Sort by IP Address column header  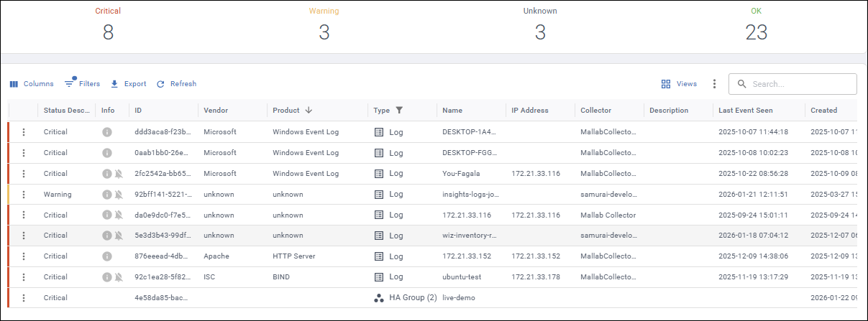[530, 111]
